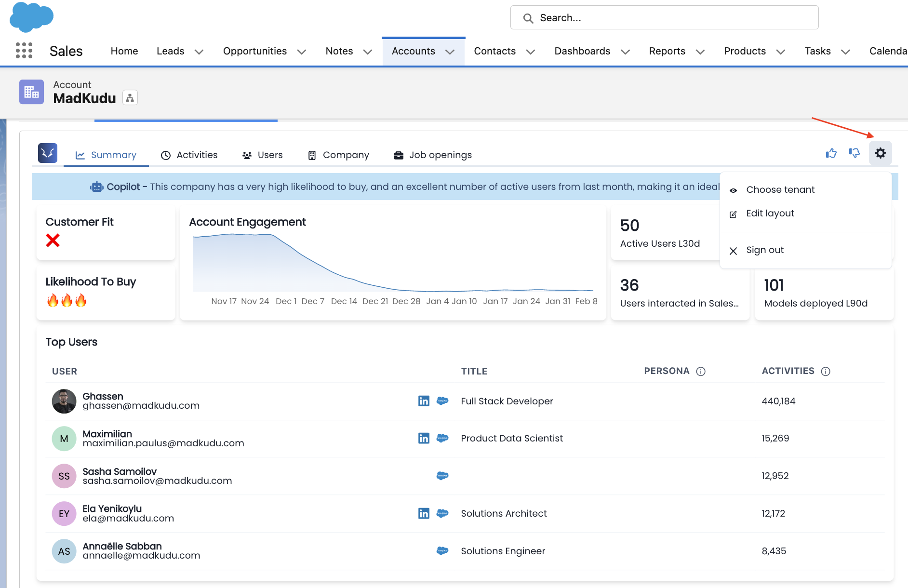Click the 101 Models deployed L90d card
This screenshot has height=588, width=908.
pos(824,293)
